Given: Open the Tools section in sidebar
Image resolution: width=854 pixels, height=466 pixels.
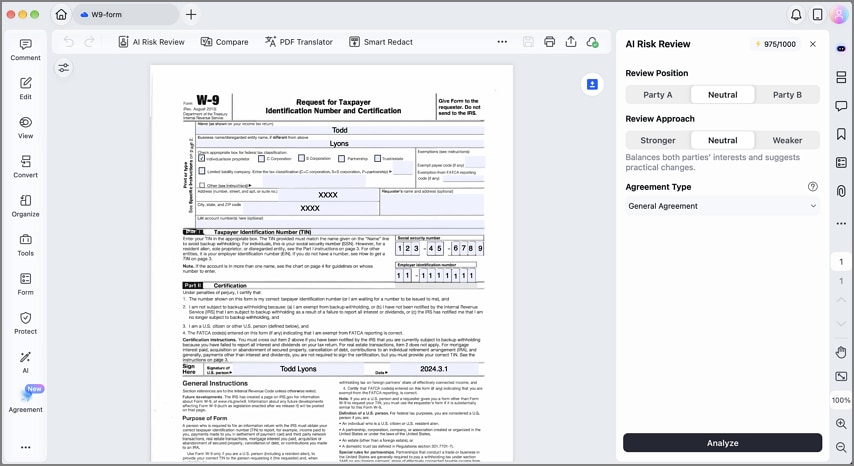Looking at the screenshot, I should click(25, 246).
